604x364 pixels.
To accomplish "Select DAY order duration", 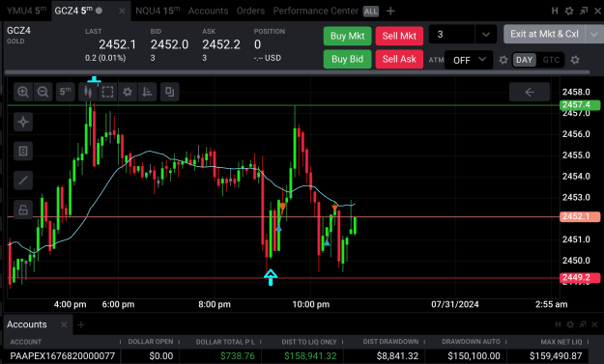I will click(524, 60).
